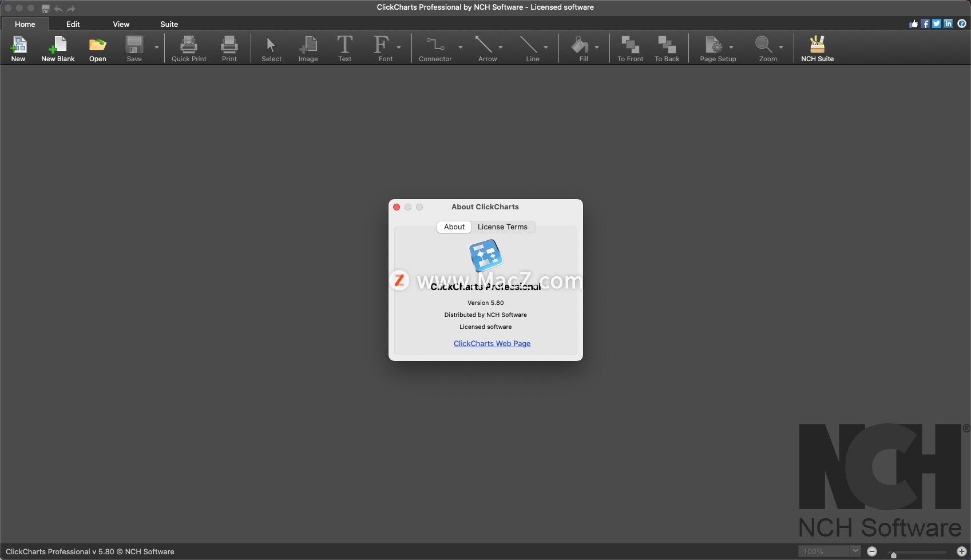Close the About ClickCharts dialog

point(397,207)
